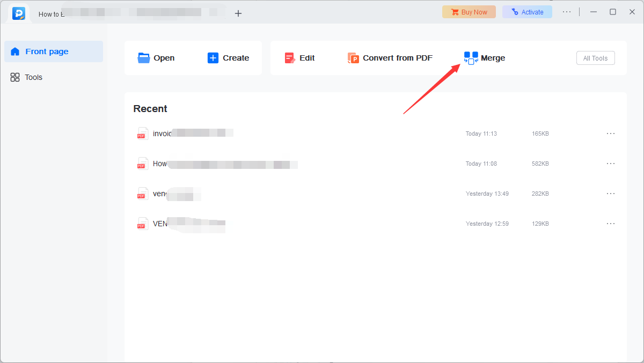Click the 'Yesterday 13:49' timestamp

point(487,194)
